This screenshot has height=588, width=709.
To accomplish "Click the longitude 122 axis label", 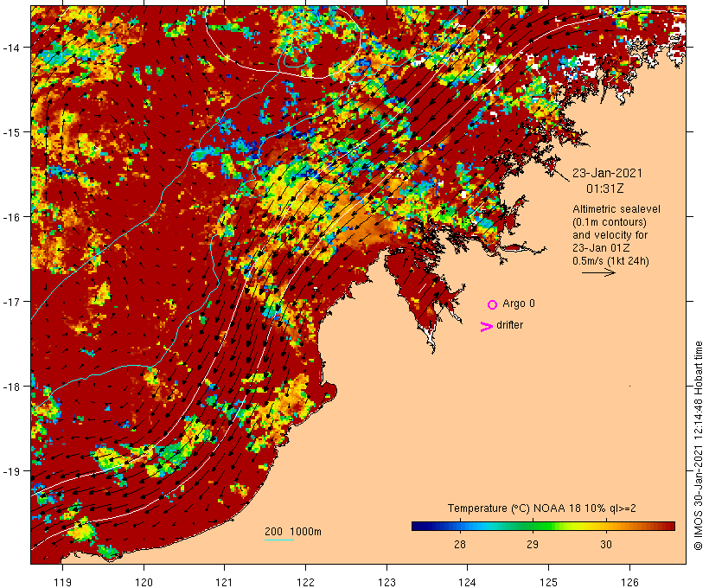I will pyautogui.click(x=306, y=583).
